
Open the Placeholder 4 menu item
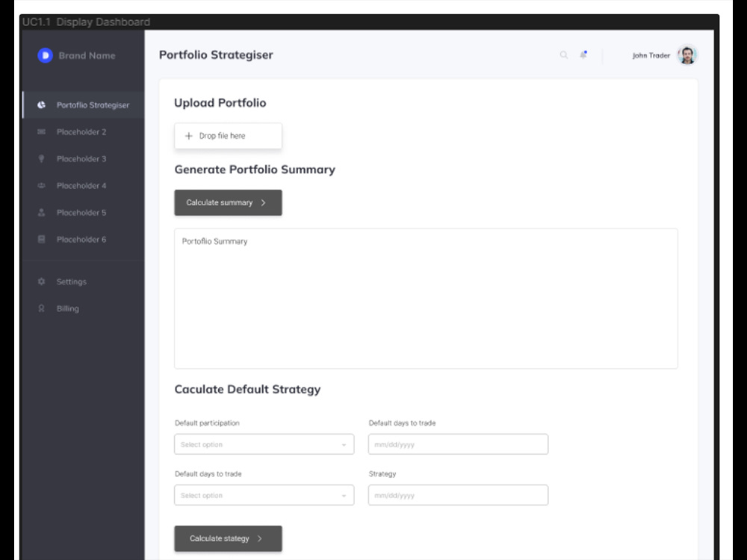pos(84,185)
